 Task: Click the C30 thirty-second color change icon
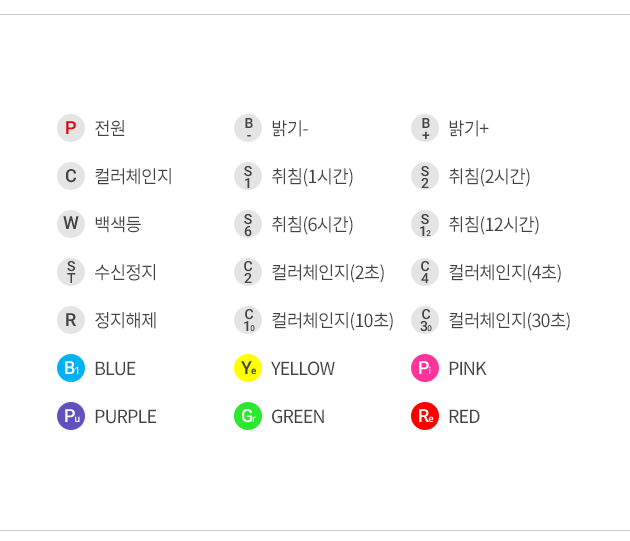425,320
